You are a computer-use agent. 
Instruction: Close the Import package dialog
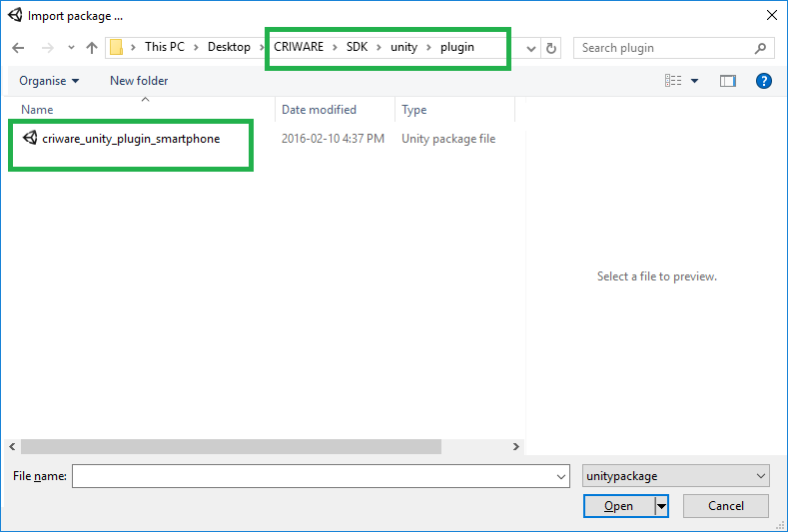coord(772,16)
